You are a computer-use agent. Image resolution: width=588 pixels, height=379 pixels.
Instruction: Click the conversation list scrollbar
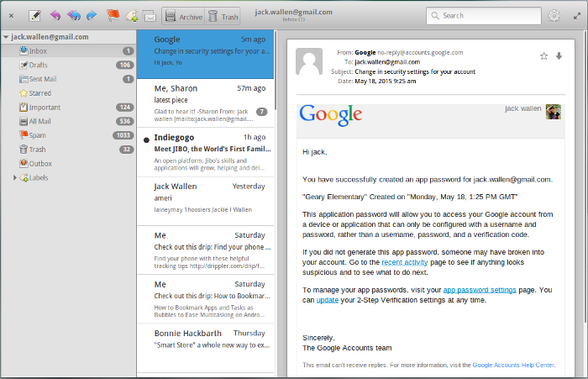click(x=276, y=71)
